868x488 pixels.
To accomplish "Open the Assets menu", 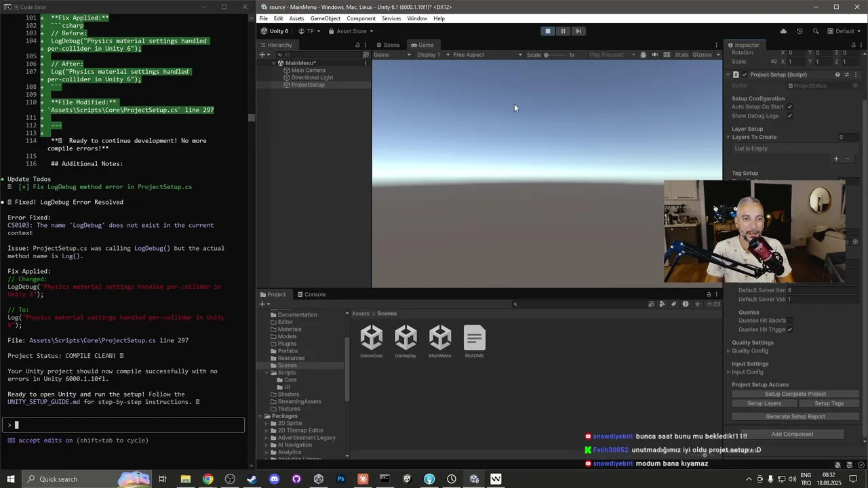I will [x=297, y=18].
